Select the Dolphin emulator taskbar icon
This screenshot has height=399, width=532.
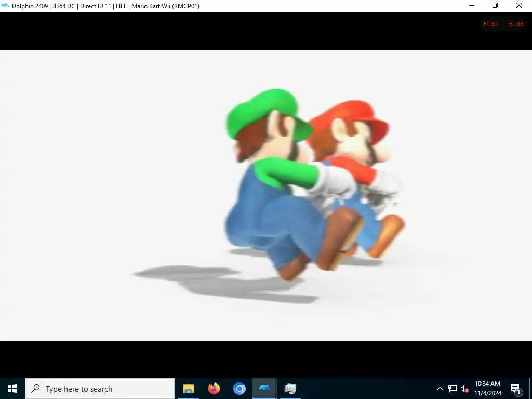[x=264, y=389]
